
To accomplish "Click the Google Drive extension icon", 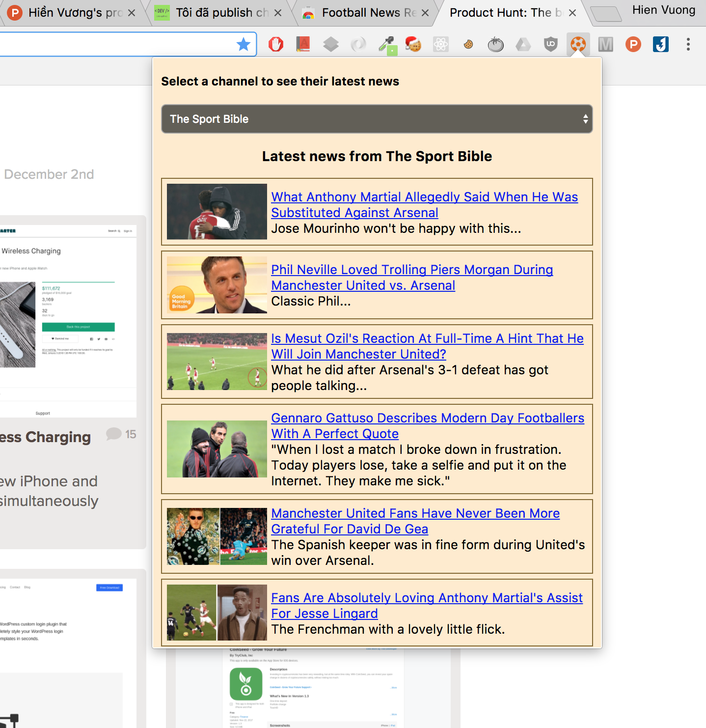I will click(523, 45).
